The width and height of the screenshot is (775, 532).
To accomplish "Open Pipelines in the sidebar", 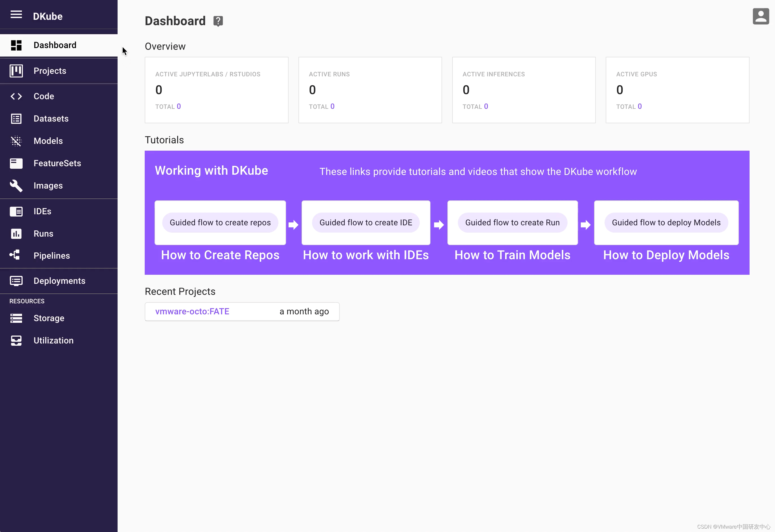I will pyautogui.click(x=59, y=256).
